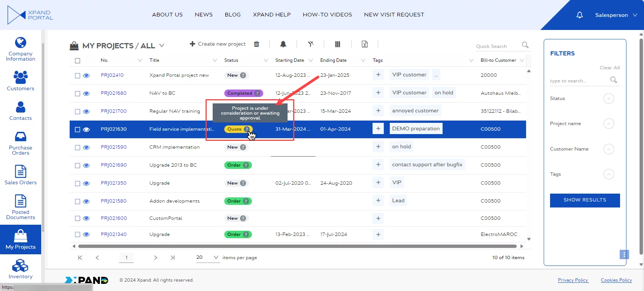Viewport: 644px width, 291px height.
Task: Open the items per page dropdown
Action: [216, 257]
